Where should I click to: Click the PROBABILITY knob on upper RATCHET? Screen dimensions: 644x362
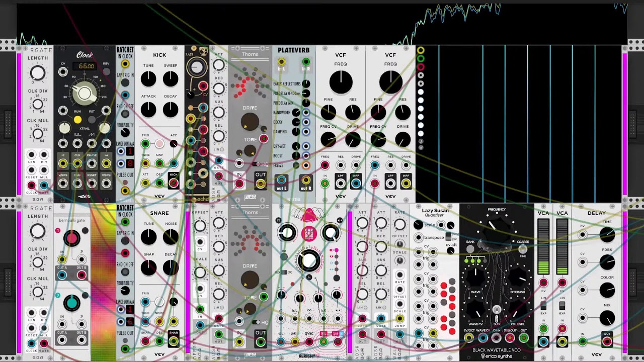[x=125, y=133]
